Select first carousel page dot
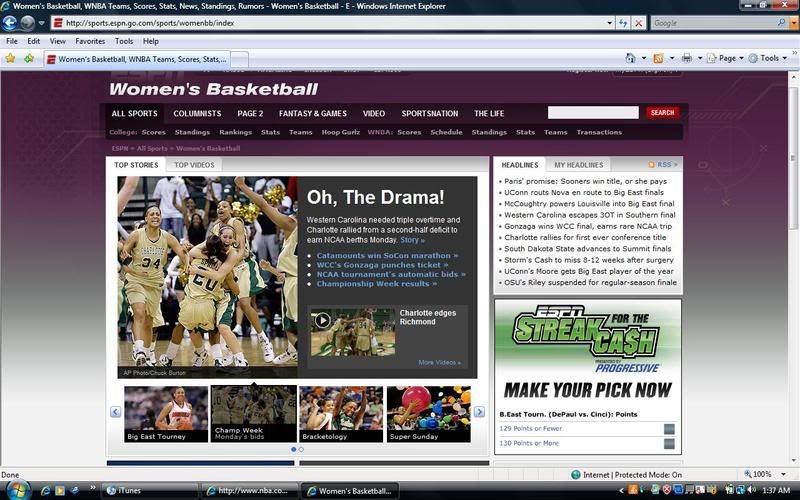800x500 pixels. click(293, 449)
